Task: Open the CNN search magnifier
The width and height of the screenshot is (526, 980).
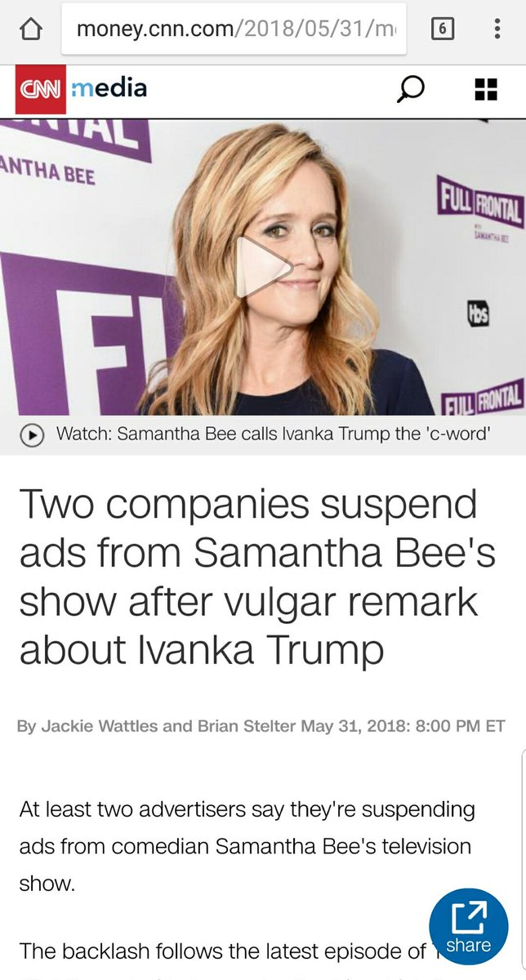Action: click(x=410, y=89)
